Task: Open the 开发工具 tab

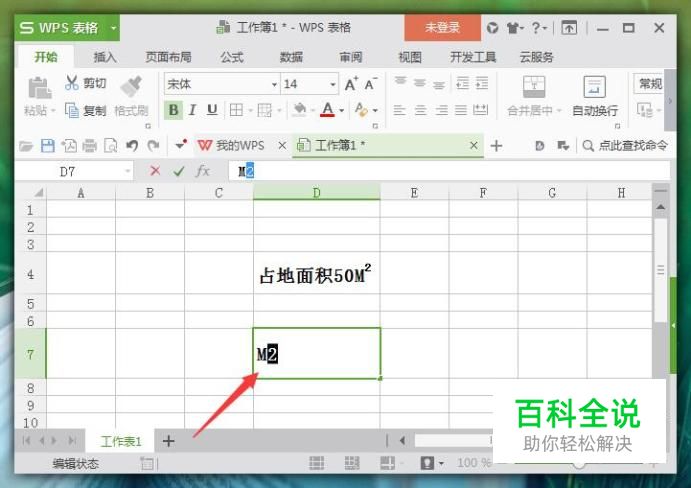Action: pos(473,57)
